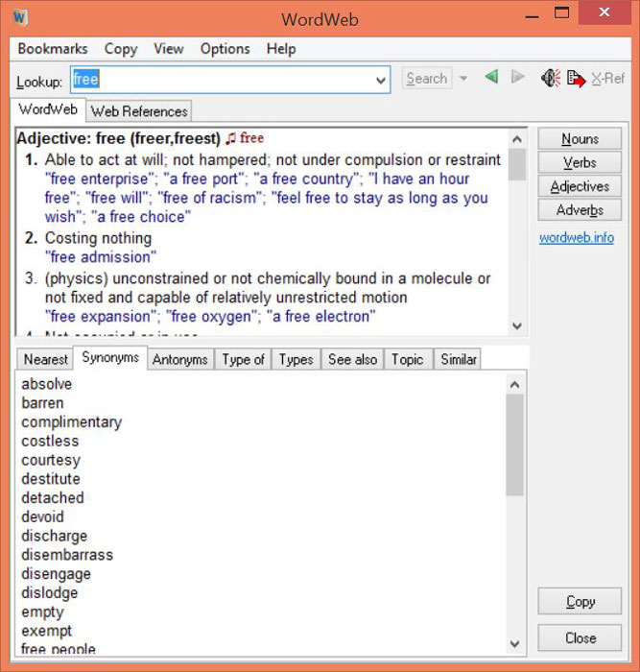
Task: Click the Close button
Action: click(x=580, y=637)
